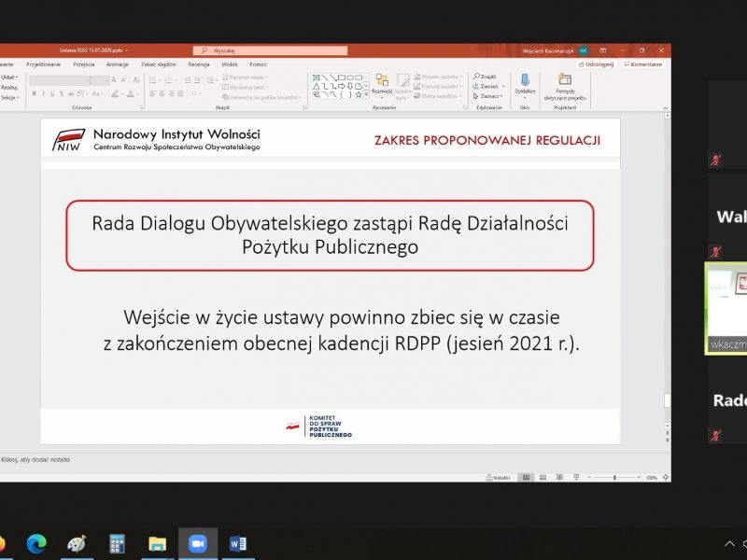Click the Resetuj slide button

pos(9,87)
